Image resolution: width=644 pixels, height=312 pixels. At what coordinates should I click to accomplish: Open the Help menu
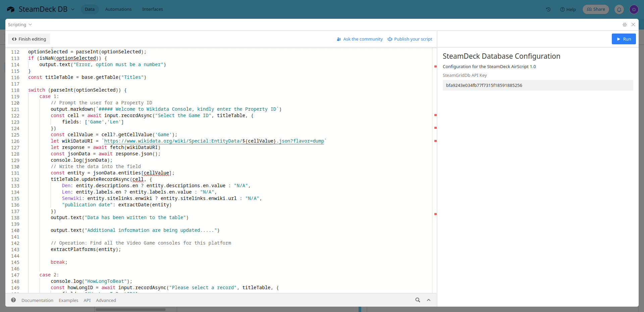click(568, 9)
